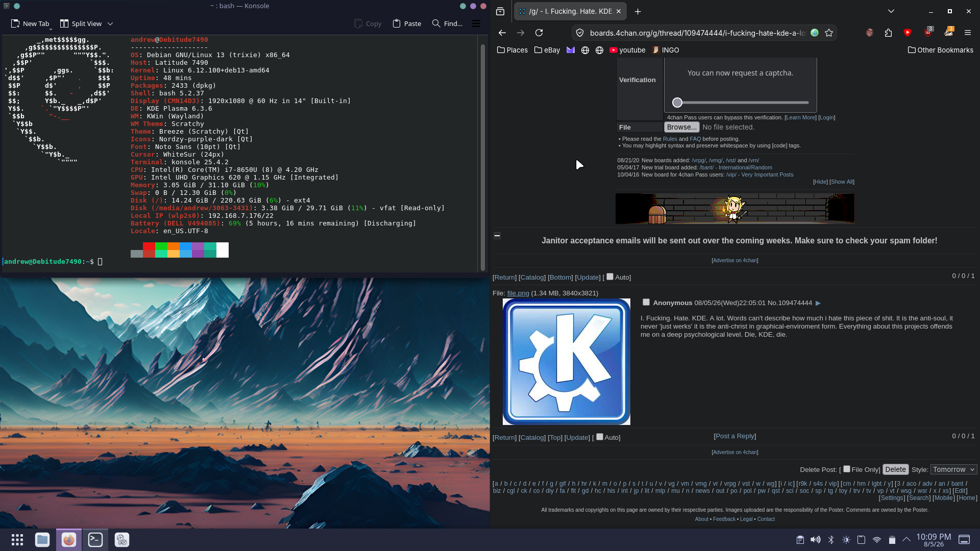
Task: Click Browse to choose a file
Action: pos(681,127)
